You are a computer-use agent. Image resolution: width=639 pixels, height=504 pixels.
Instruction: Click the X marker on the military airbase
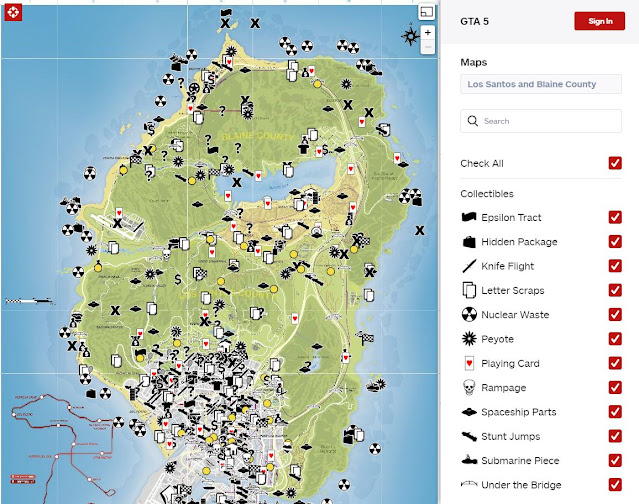[117, 223]
